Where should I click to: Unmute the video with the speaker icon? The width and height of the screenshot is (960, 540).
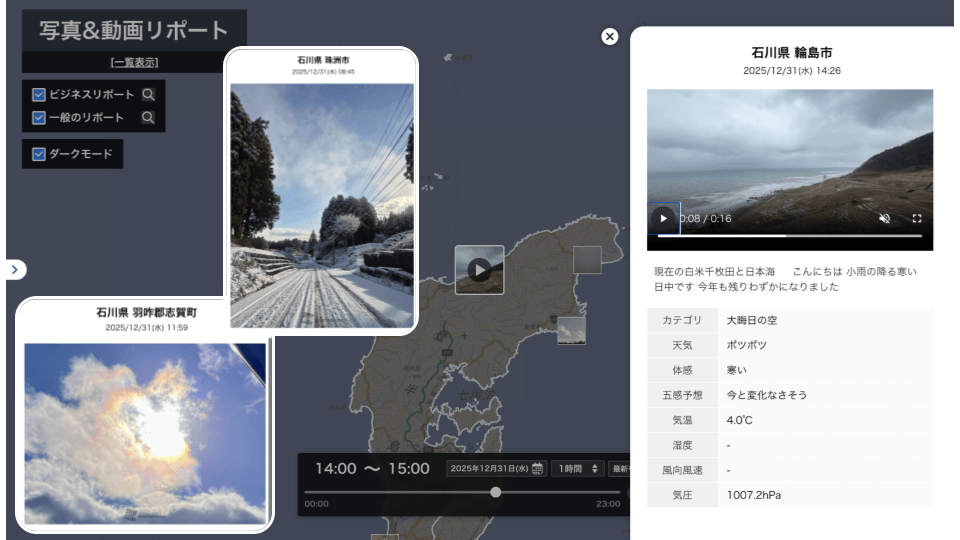point(885,218)
